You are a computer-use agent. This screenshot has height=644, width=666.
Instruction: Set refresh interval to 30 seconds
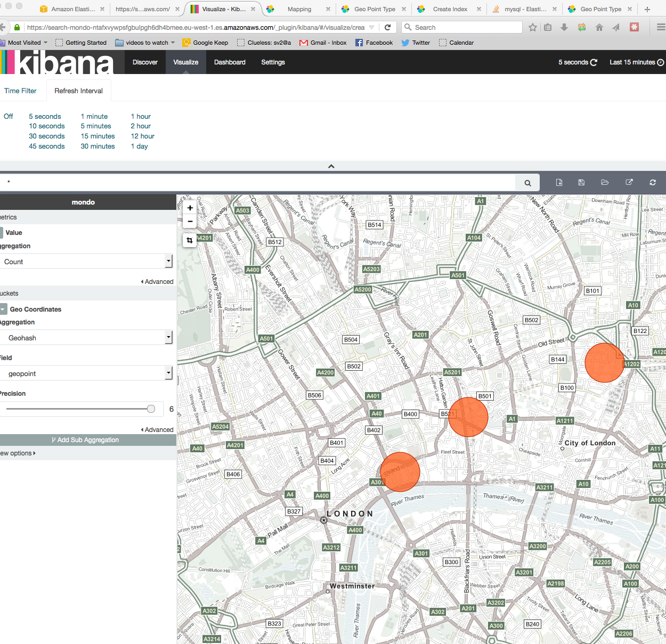click(x=47, y=136)
